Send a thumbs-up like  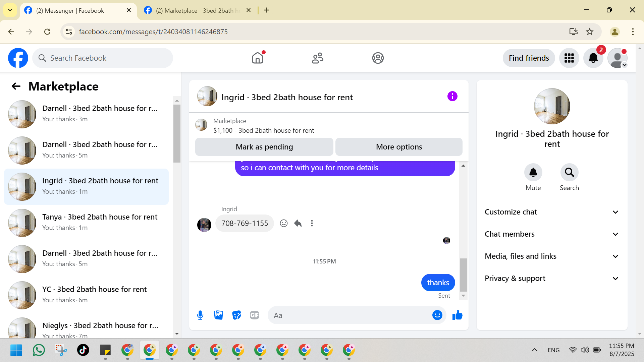click(x=457, y=315)
